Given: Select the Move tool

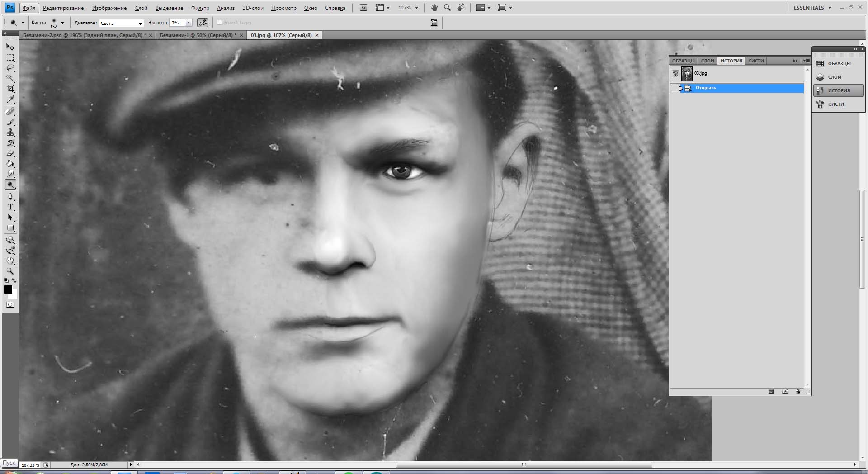Looking at the screenshot, I should coord(10,47).
